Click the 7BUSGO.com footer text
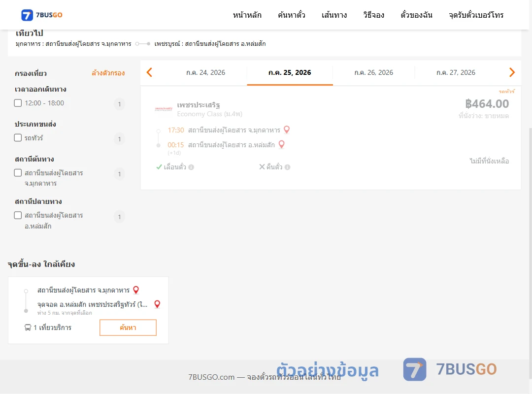The height and width of the screenshot is (394, 532). click(x=265, y=377)
